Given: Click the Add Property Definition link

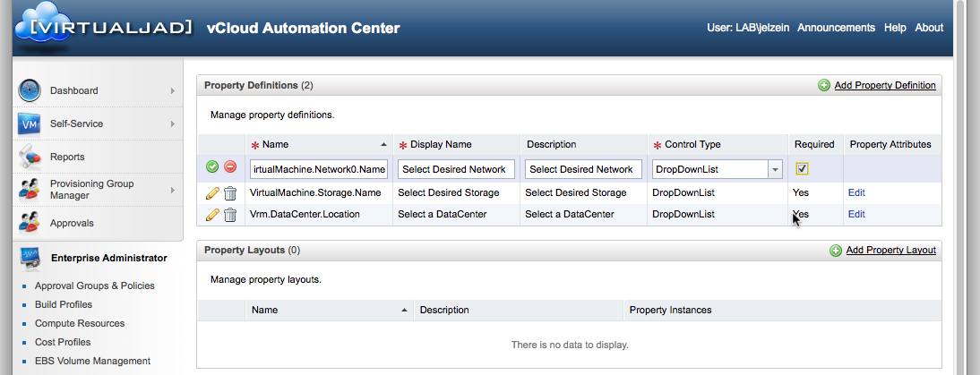Looking at the screenshot, I should 884,85.
